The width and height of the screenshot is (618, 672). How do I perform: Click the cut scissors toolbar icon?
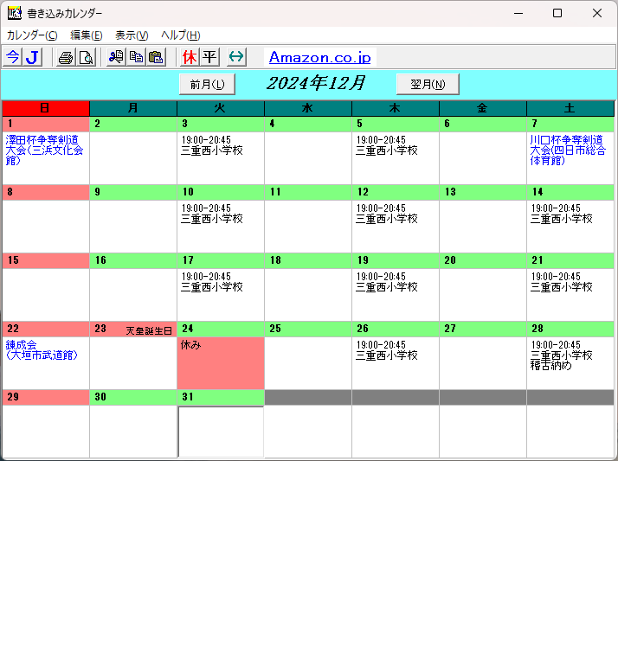(116, 57)
